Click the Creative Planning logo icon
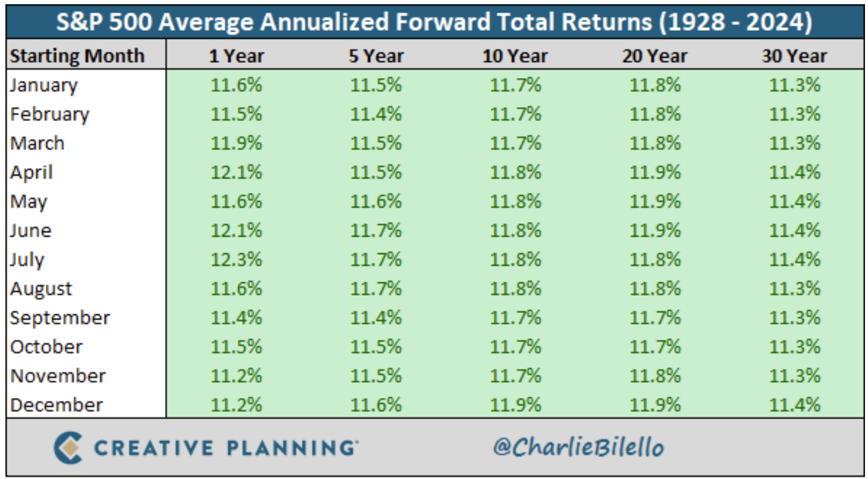 [x=68, y=448]
